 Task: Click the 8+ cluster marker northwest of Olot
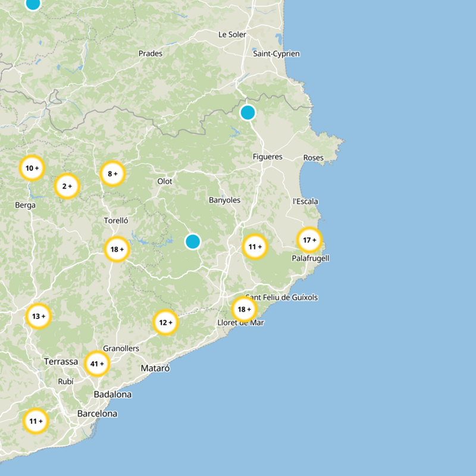click(113, 174)
